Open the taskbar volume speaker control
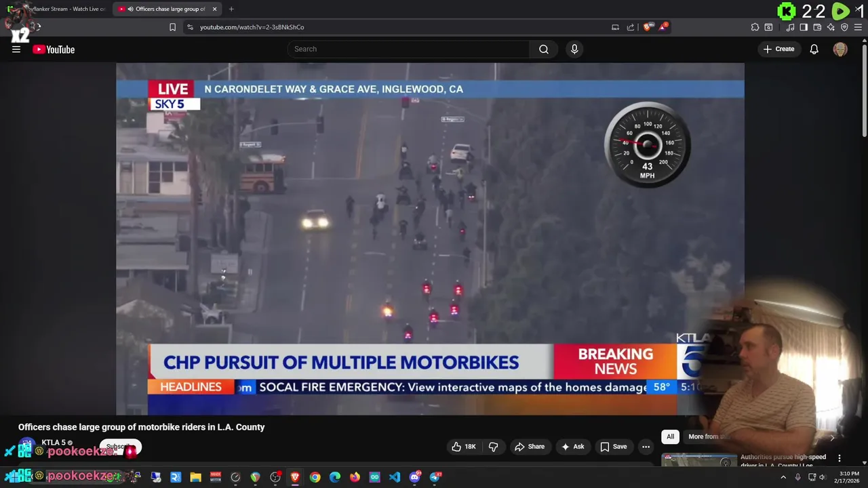 pyautogui.click(x=823, y=477)
